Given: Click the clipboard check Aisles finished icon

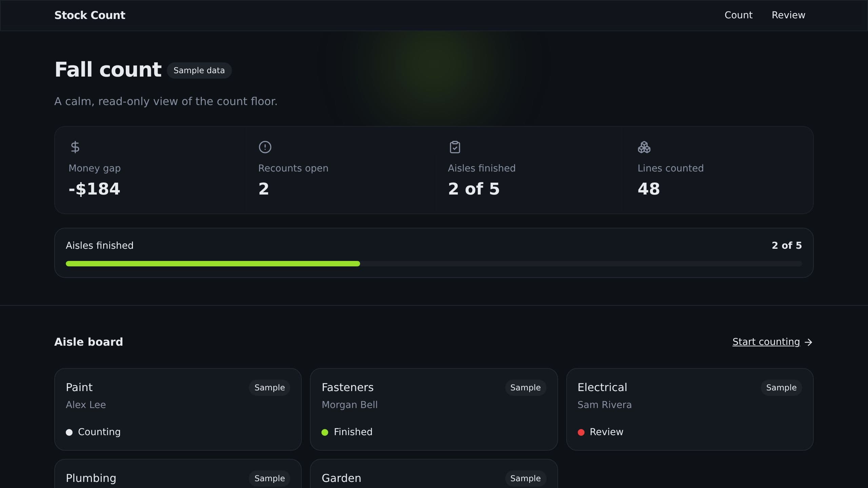Looking at the screenshot, I should (455, 147).
